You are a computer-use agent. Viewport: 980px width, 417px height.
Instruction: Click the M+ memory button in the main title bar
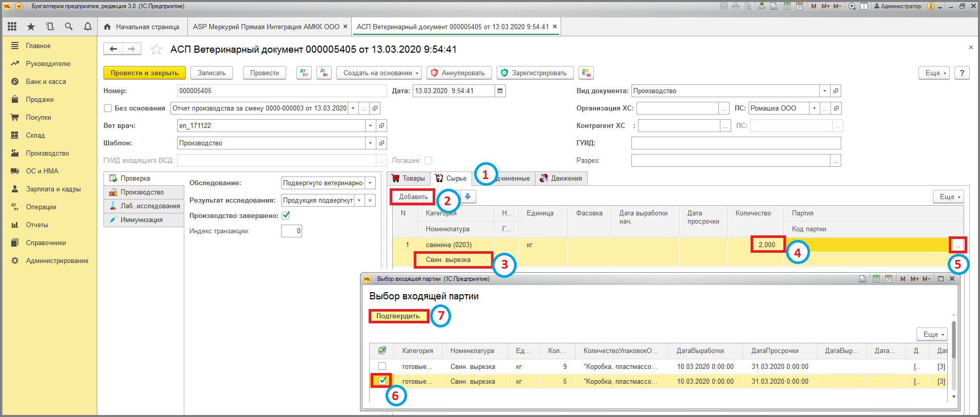click(x=825, y=6)
